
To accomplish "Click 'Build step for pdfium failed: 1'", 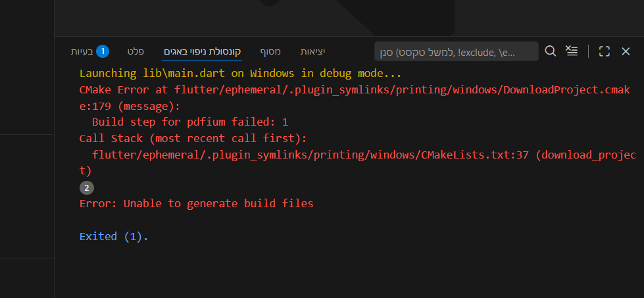I will [x=190, y=122].
